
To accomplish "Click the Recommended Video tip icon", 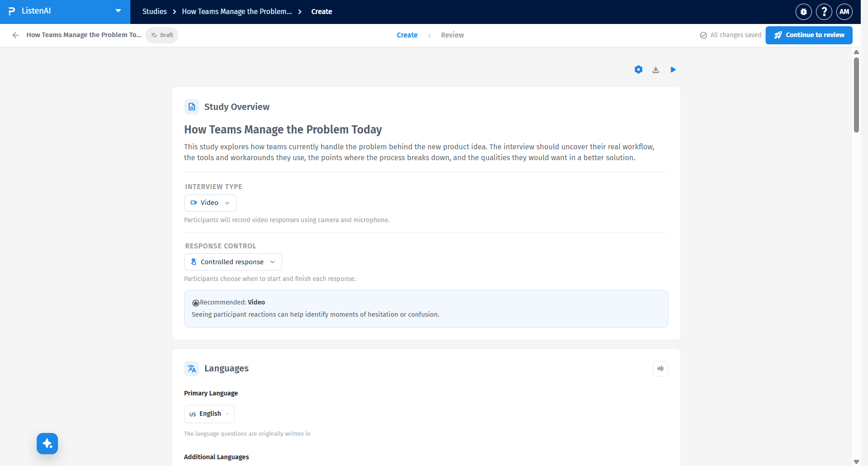I will coord(196,303).
